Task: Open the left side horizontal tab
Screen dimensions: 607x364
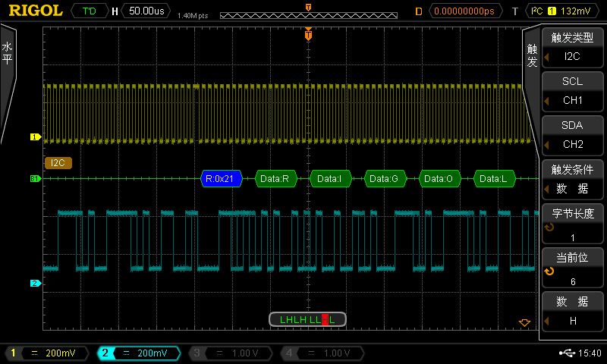Action: point(8,53)
